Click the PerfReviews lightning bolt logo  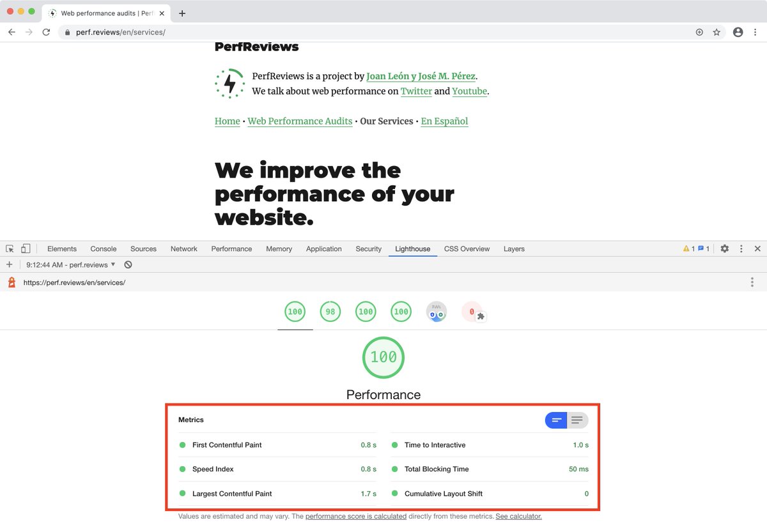229,83
